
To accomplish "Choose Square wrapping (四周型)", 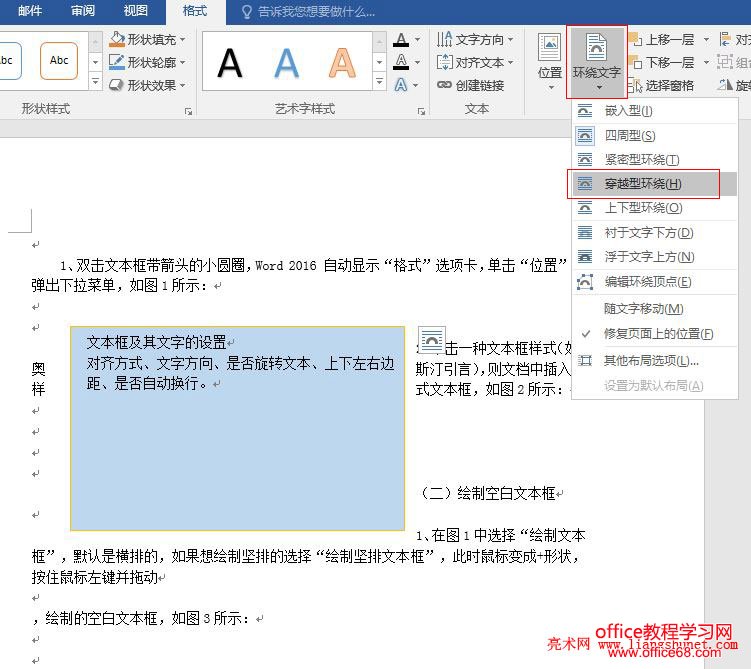I will (654, 136).
